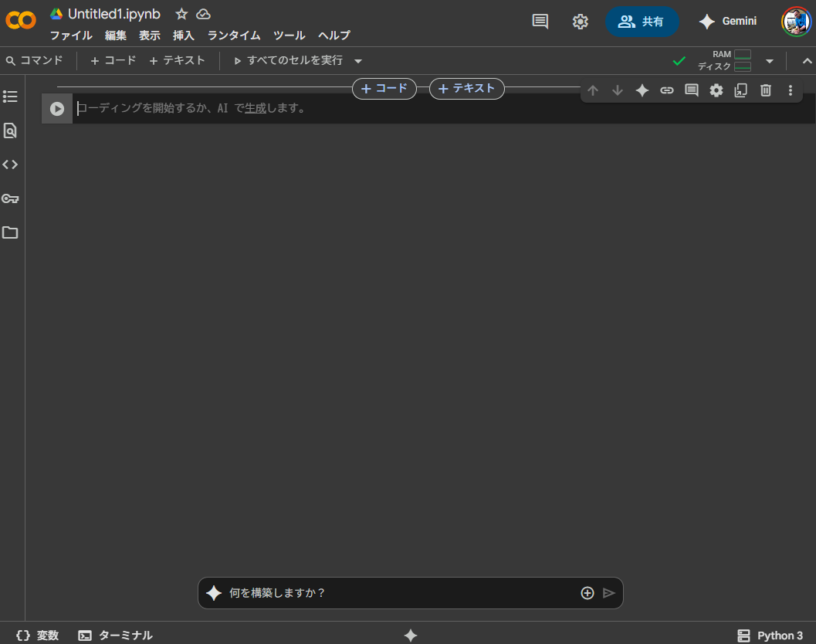Open the ファイル menu

[x=71, y=36]
